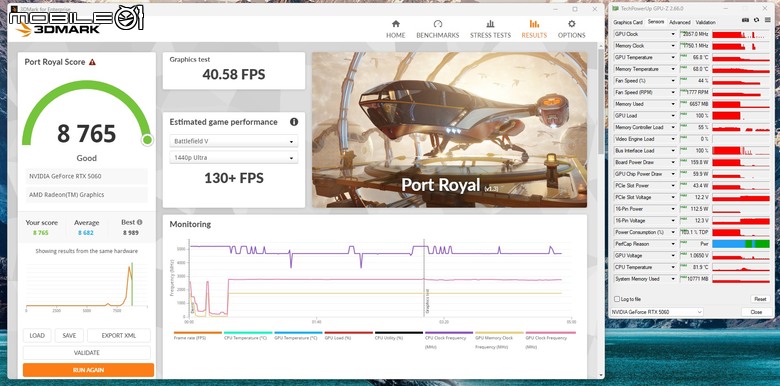
Task: Click the SAVE button
Action: 69,336
